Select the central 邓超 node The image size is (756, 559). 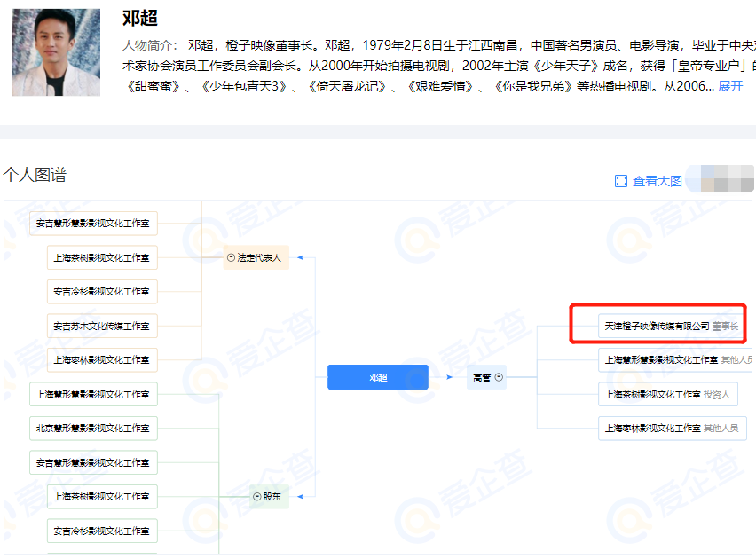(377, 376)
